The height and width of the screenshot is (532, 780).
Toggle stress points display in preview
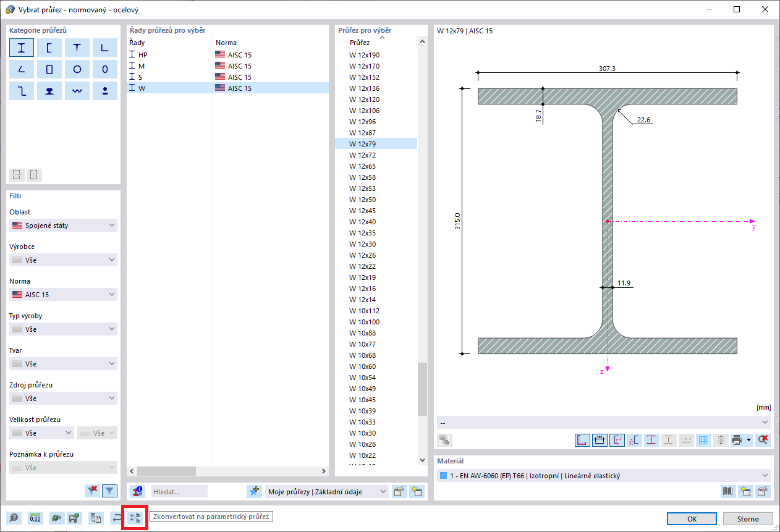tap(651, 440)
